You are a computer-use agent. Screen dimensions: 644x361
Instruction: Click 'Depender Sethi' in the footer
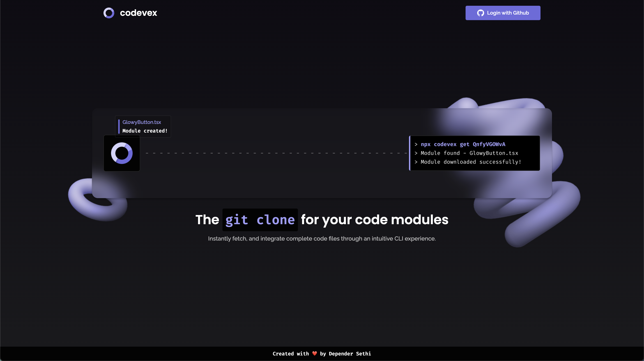pyautogui.click(x=350, y=353)
